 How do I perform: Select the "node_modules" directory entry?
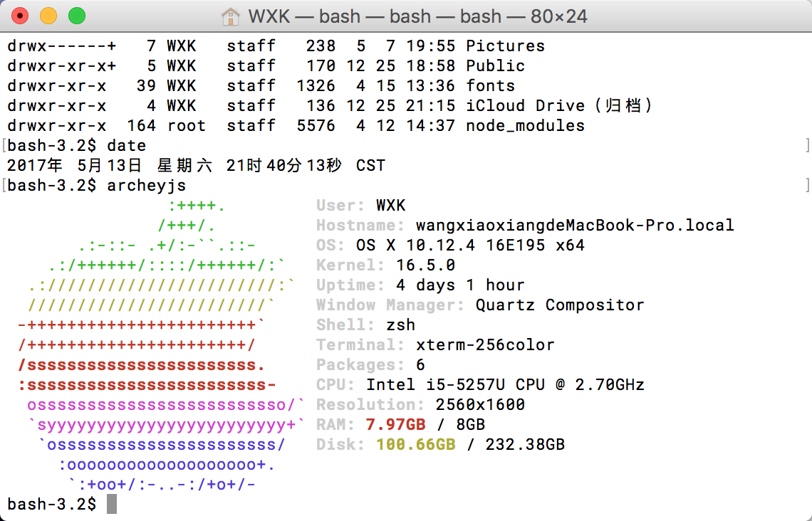tap(525, 126)
